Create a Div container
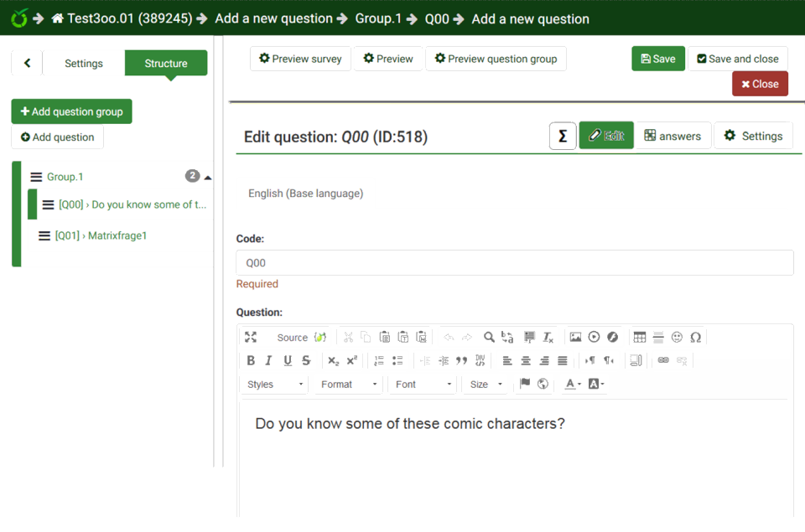The width and height of the screenshot is (805, 532). click(480, 360)
